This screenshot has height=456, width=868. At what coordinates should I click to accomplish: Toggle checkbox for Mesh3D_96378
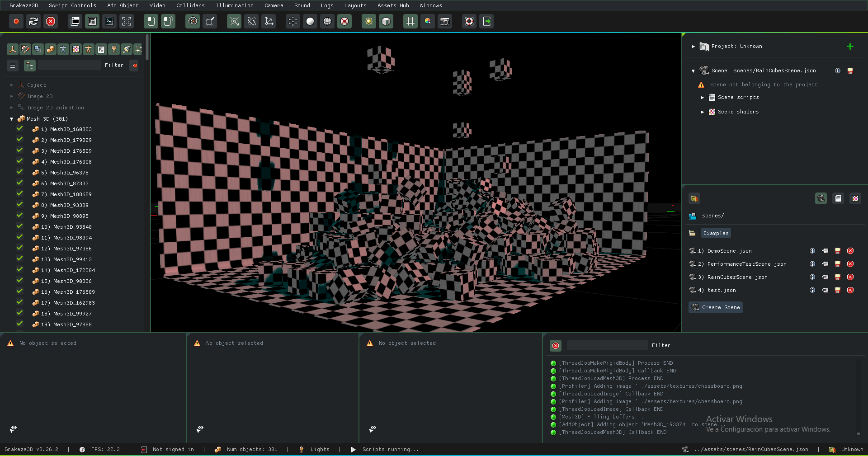[x=20, y=172]
